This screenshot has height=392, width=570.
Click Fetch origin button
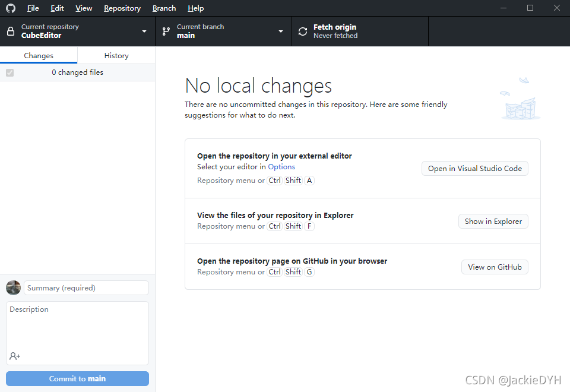click(360, 31)
